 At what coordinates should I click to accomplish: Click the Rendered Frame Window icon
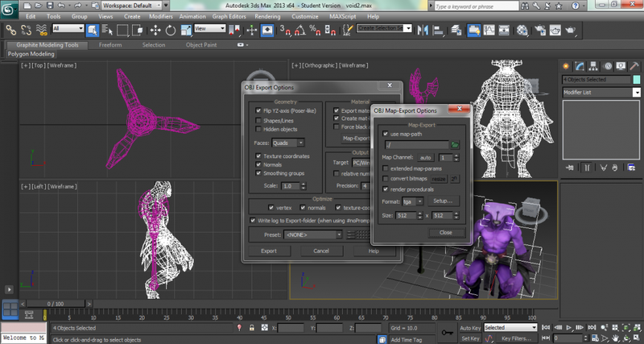[x=555, y=30]
